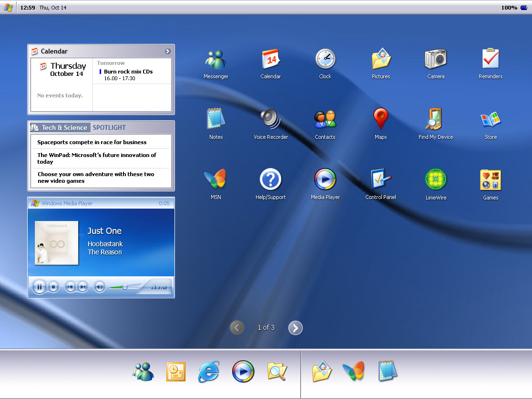The height and width of the screenshot is (399, 532).
Task: Open the LimeWire app icon
Action: 436,180
